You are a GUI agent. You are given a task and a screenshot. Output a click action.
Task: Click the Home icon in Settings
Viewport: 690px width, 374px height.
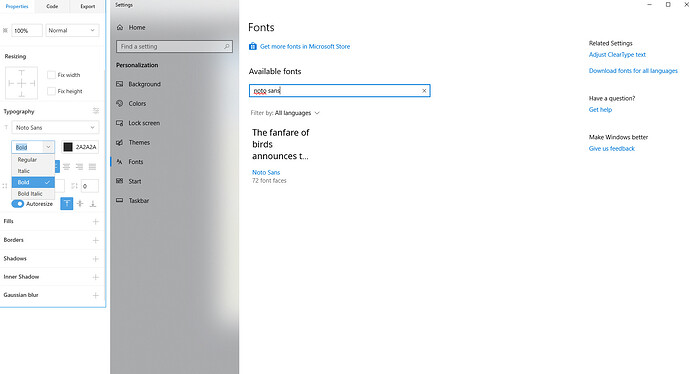(120, 27)
